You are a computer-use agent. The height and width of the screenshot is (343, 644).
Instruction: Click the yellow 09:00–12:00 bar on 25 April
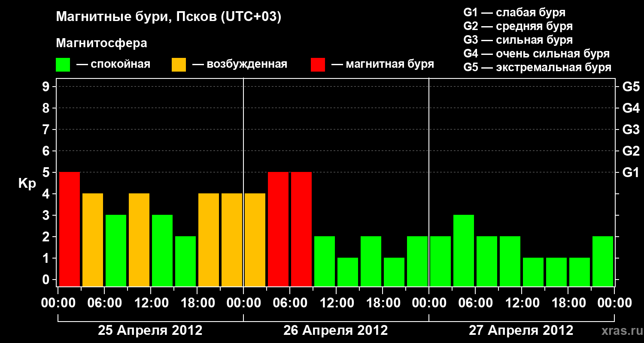click(x=139, y=240)
